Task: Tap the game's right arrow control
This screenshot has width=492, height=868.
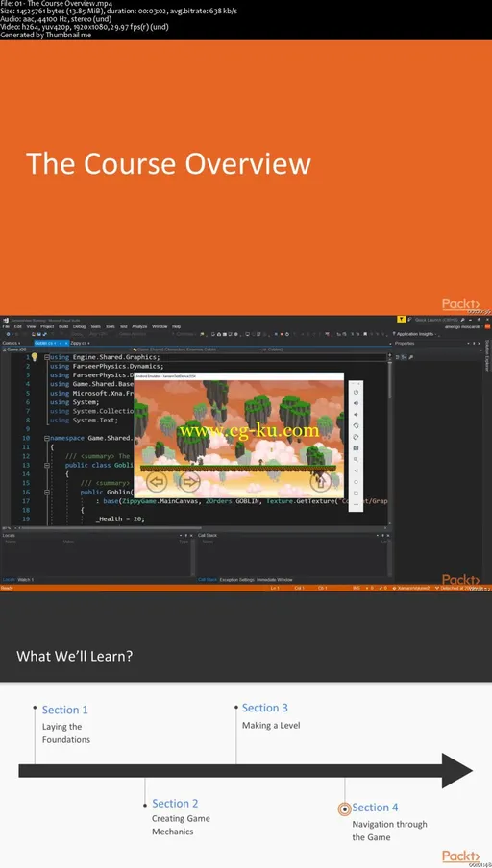Action: pyautogui.click(x=190, y=482)
